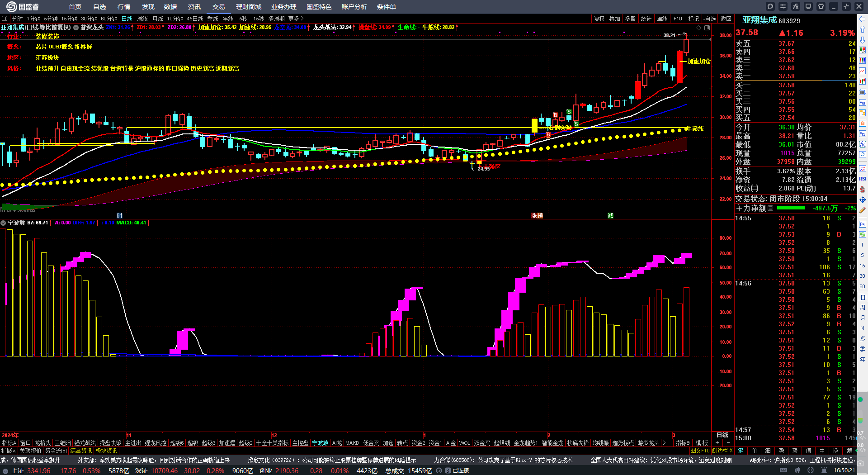Click the scrolling news item 外交部
868x475 pixels.
[154, 460]
